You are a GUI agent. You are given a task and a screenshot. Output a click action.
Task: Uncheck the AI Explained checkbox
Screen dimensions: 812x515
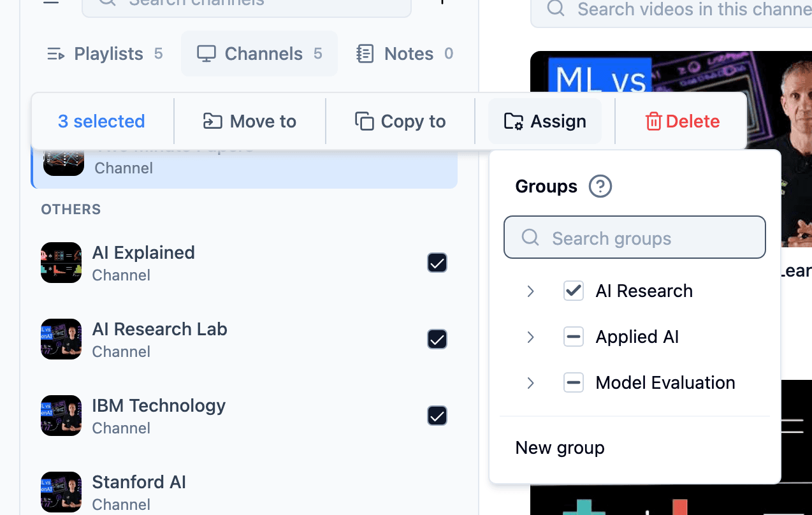coord(437,263)
